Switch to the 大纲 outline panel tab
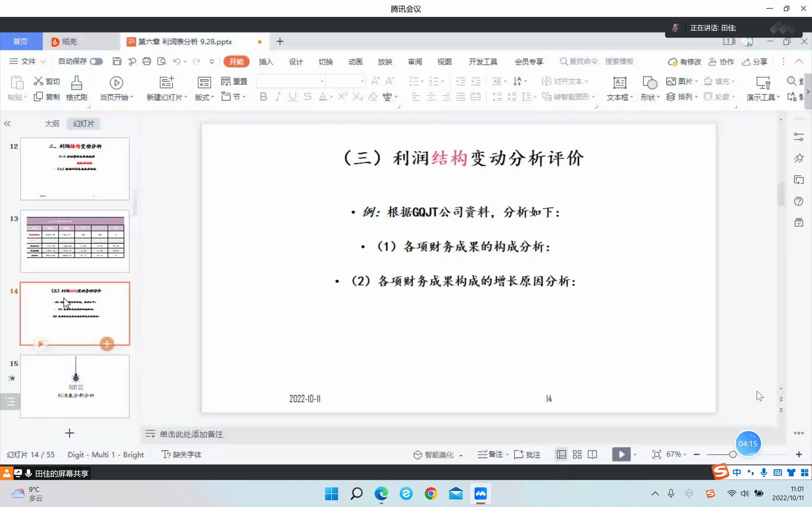Viewport: 812px width, 507px height. point(52,123)
